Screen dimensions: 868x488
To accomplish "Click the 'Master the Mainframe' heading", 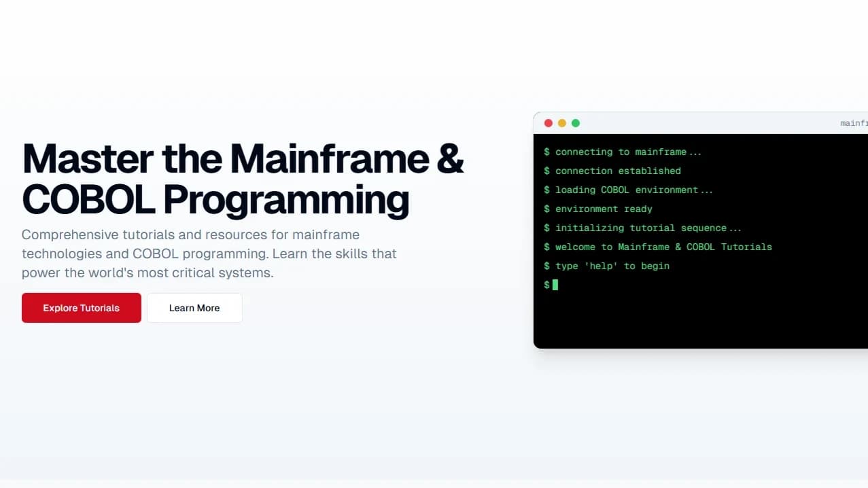I will click(x=243, y=158).
